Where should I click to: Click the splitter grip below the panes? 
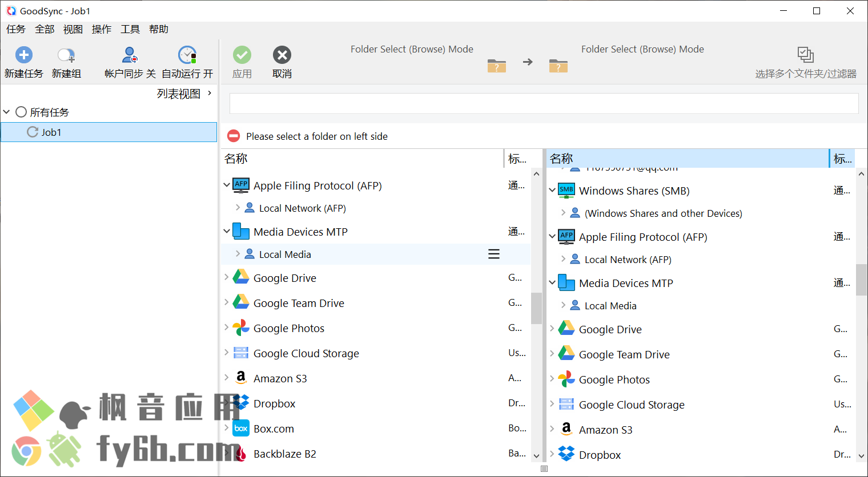pos(544,469)
